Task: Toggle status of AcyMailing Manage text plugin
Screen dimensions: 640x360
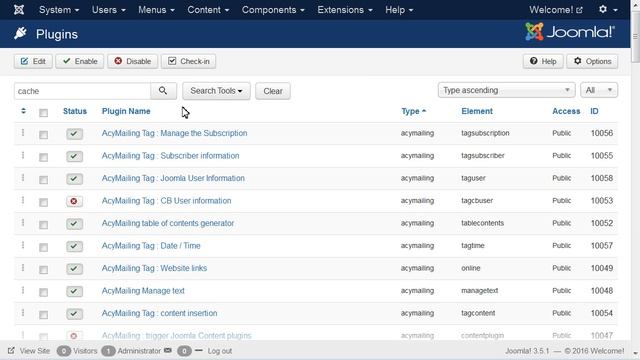Action: point(74,291)
